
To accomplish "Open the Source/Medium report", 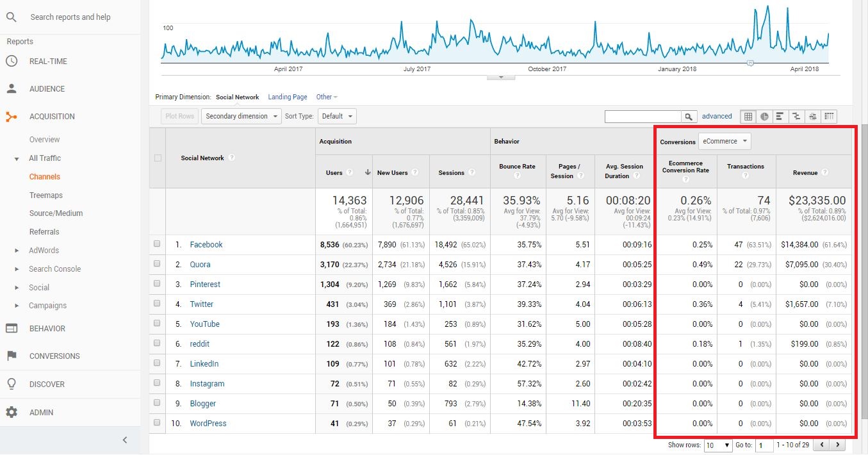I will pyautogui.click(x=56, y=213).
